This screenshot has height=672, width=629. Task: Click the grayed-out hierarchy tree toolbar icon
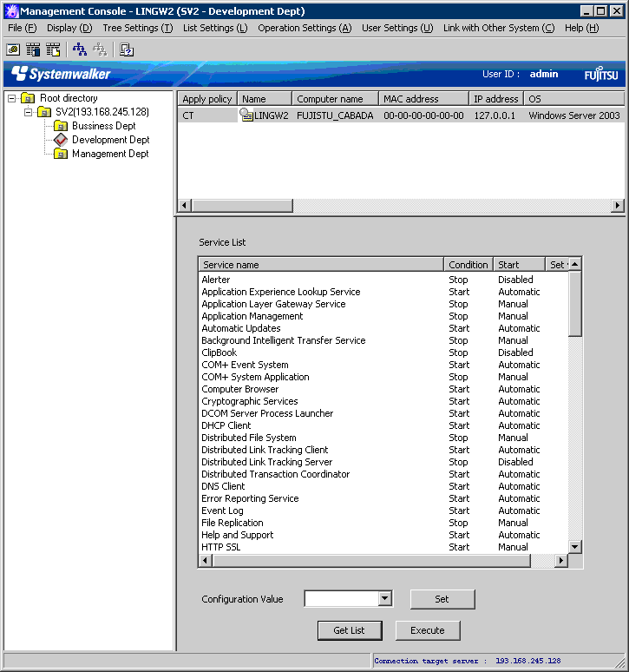100,49
